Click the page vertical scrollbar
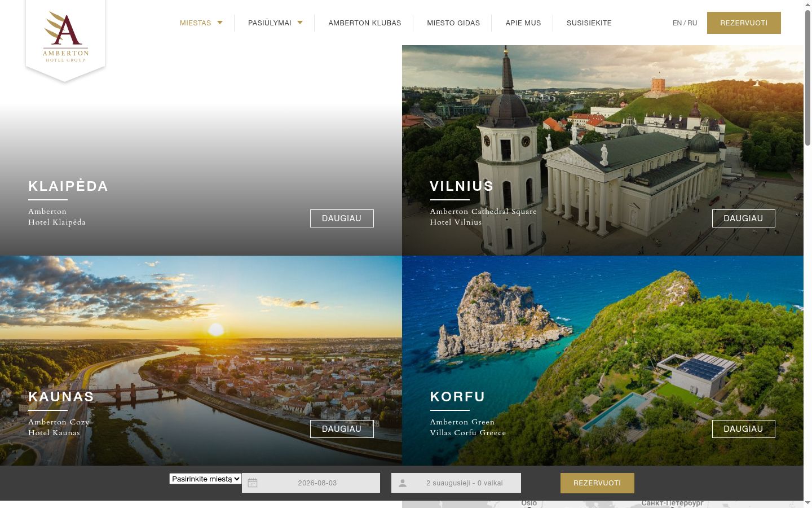 807,79
